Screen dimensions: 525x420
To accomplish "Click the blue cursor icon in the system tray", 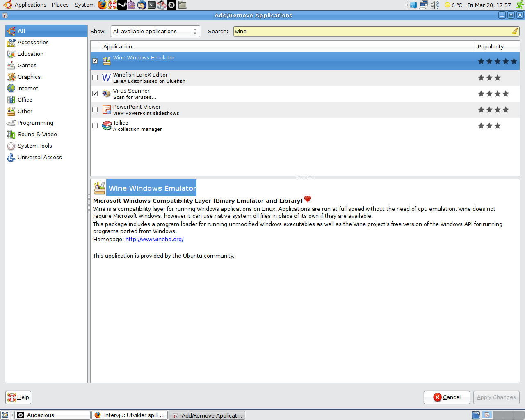I will coord(413,5).
